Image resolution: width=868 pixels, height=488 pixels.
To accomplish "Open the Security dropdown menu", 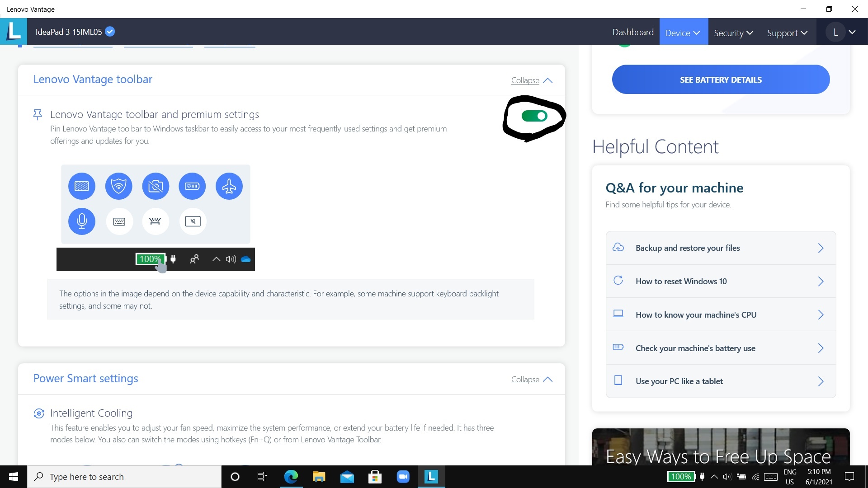I will [733, 33].
